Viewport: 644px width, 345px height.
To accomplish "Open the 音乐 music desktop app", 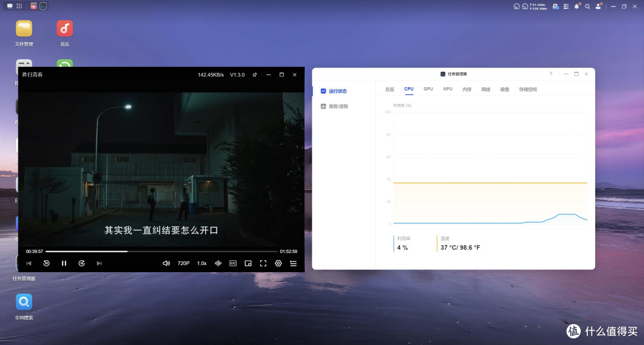I will [x=64, y=33].
